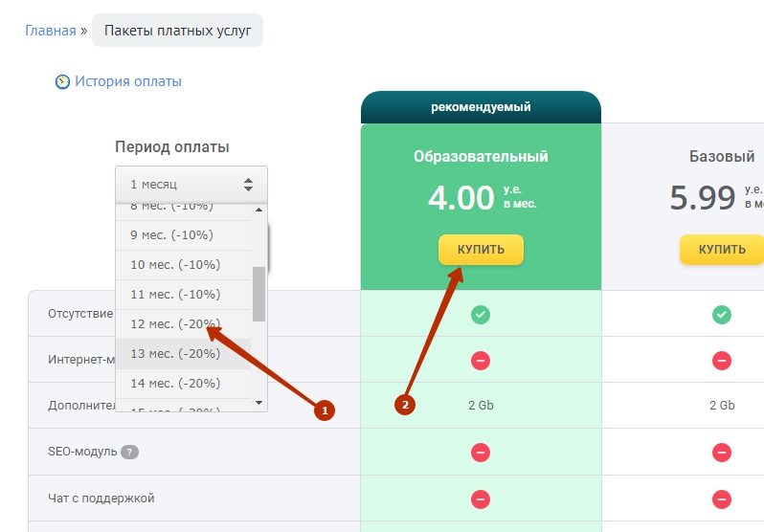Click the question mark icon next to SEO-модуль
The width and height of the screenshot is (764, 532).
129,452
